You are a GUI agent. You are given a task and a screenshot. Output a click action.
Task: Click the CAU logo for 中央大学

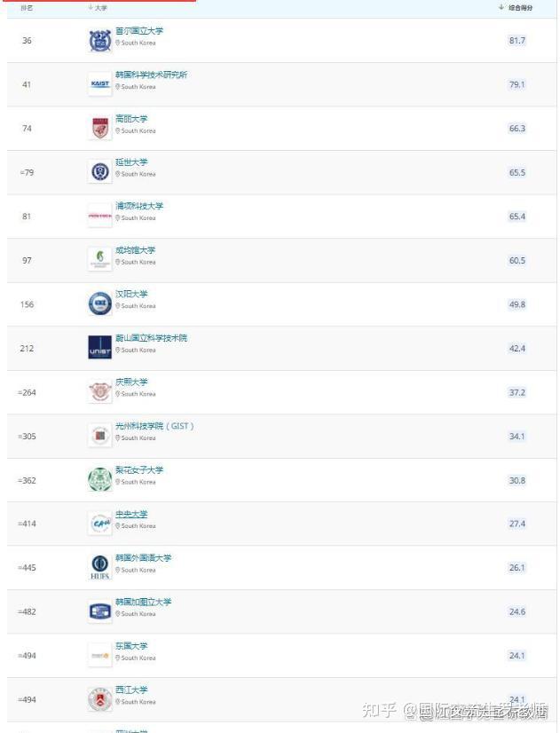tap(99, 524)
